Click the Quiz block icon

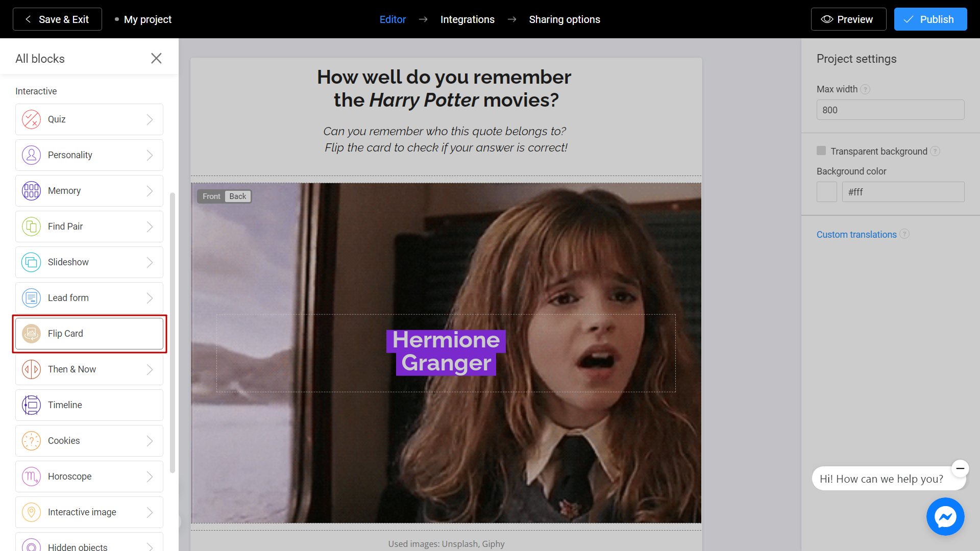31,119
